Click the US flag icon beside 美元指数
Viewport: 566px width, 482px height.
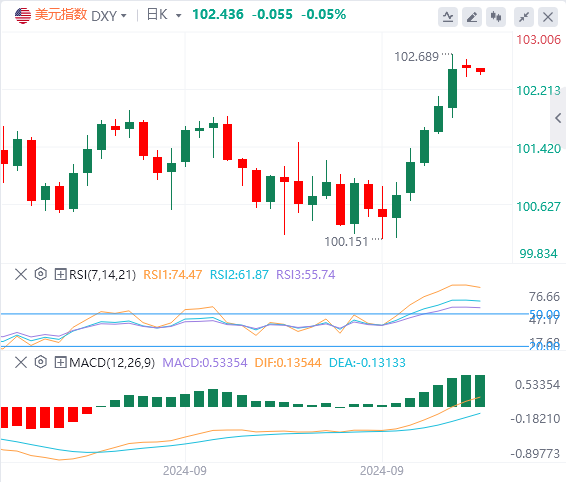[x=23, y=16]
